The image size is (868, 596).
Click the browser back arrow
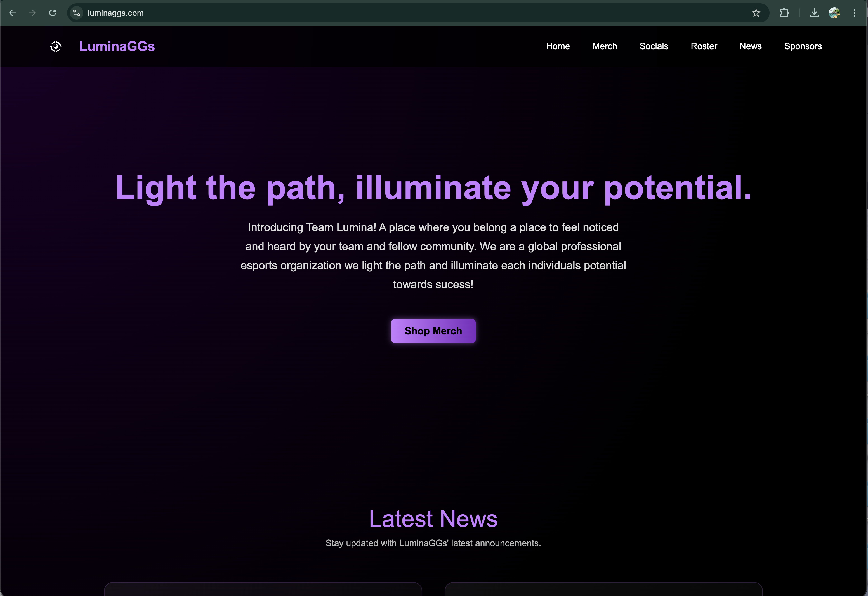[13, 13]
